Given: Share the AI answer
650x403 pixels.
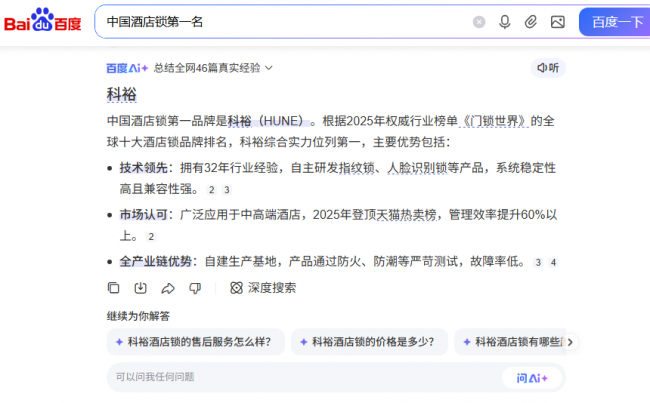Looking at the screenshot, I should pyautogui.click(x=168, y=288).
